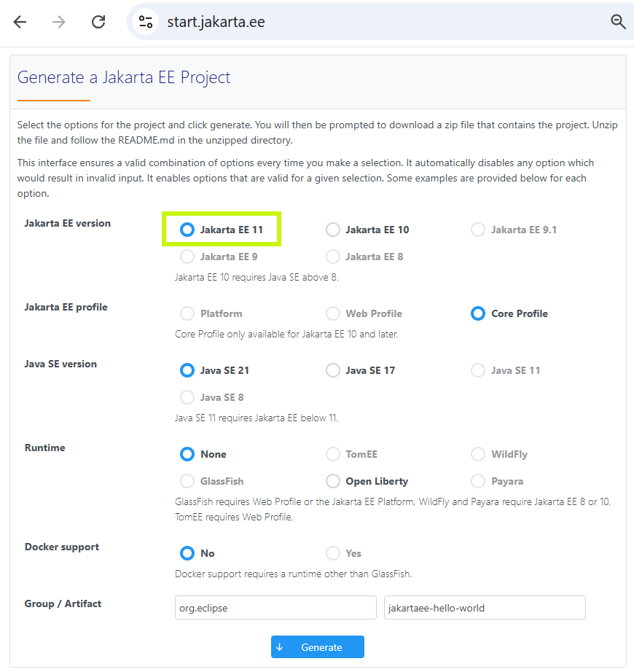Click hint 'Jakarta EE 10 requires Java SE above 8.'
634x672 pixels.
point(257,277)
